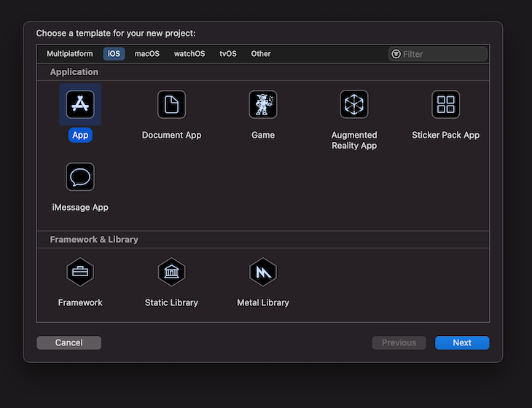Switch to the macOS tab
532x408 pixels.
click(x=147, y=54)
